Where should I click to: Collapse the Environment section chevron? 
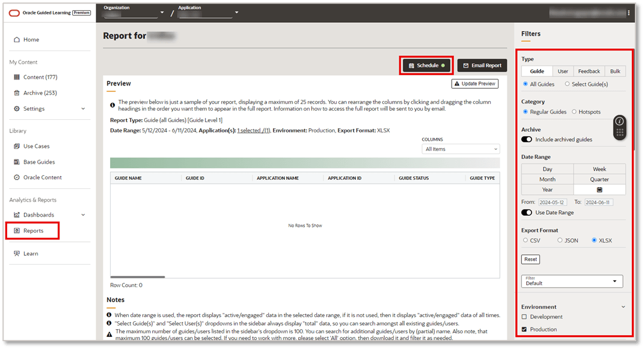pos(623,307)
